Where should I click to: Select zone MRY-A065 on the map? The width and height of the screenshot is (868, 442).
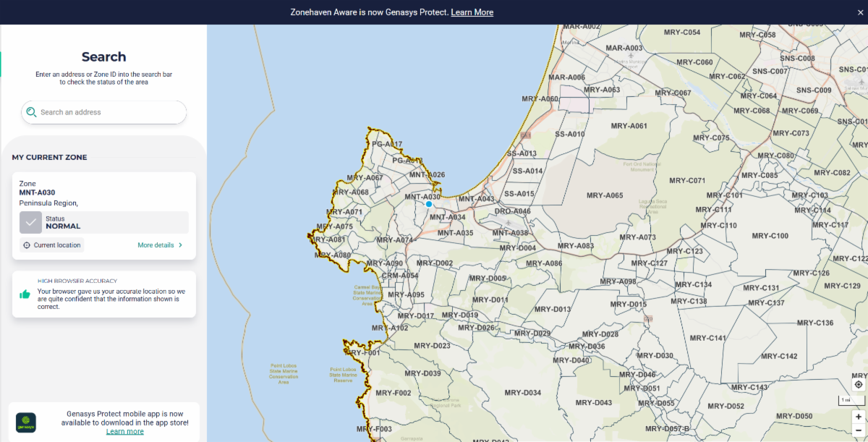click(x=604, y=195)
